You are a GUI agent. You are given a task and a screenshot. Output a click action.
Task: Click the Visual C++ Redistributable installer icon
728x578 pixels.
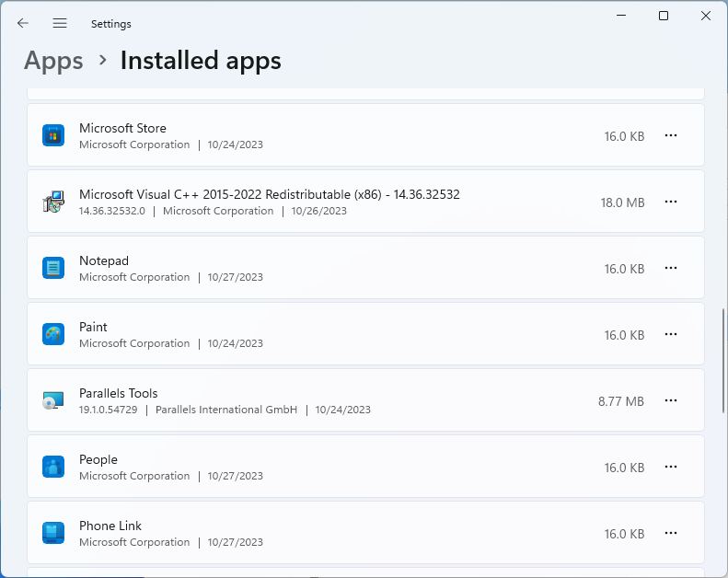tap(53, 202)
